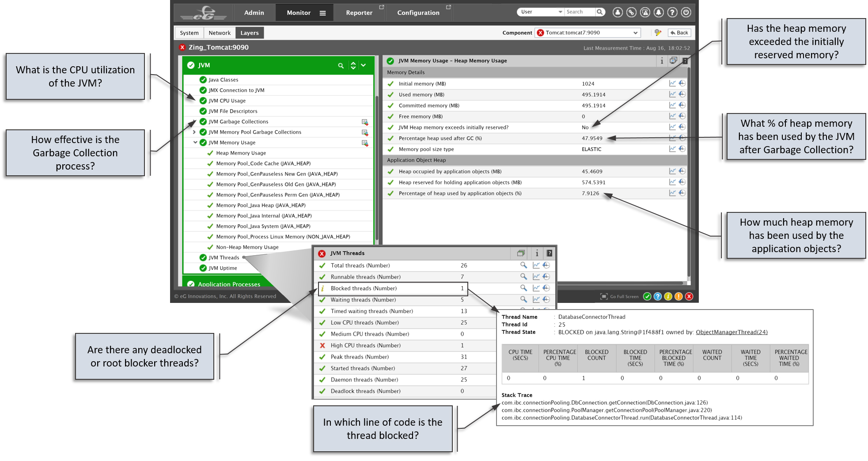868x461 pixels.
Task: Click Go Full Screen
Action: pyautogui.click(x=619, y=296)
